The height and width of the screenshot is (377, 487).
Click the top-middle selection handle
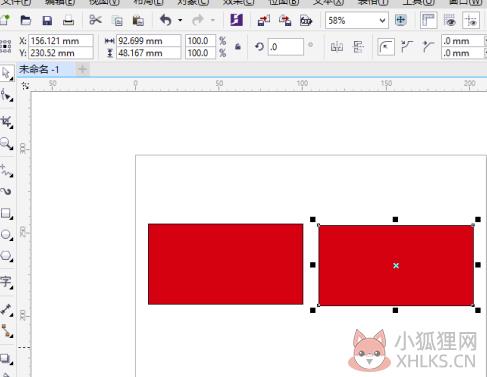pyautogui.click(x=395, y=219)
